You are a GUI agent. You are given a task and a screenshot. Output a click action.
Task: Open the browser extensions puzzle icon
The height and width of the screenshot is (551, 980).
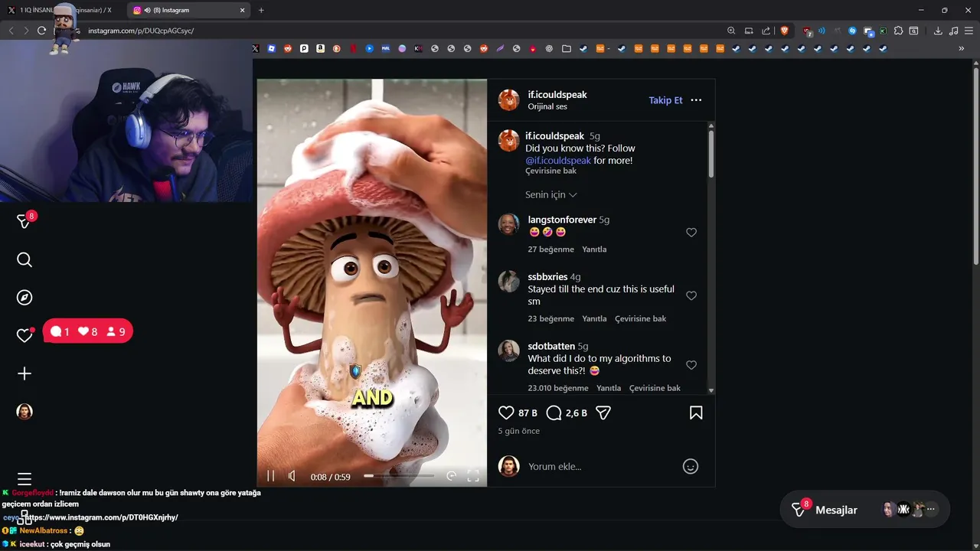tap(898, 31)
